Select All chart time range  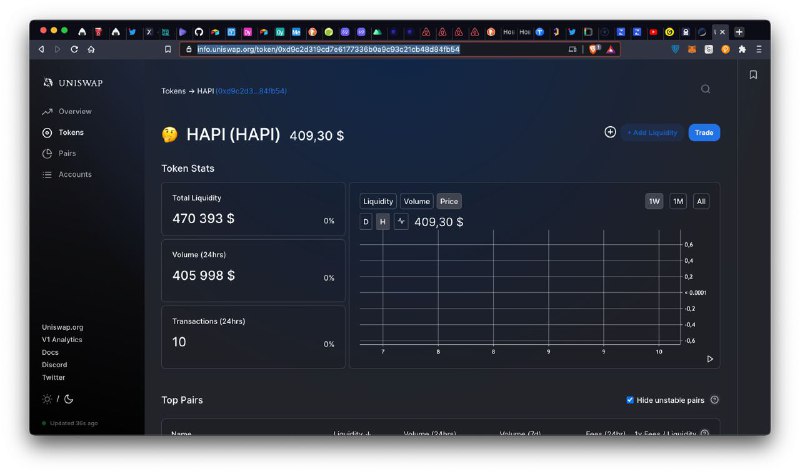pyautogui.click(x=701, y=202)
